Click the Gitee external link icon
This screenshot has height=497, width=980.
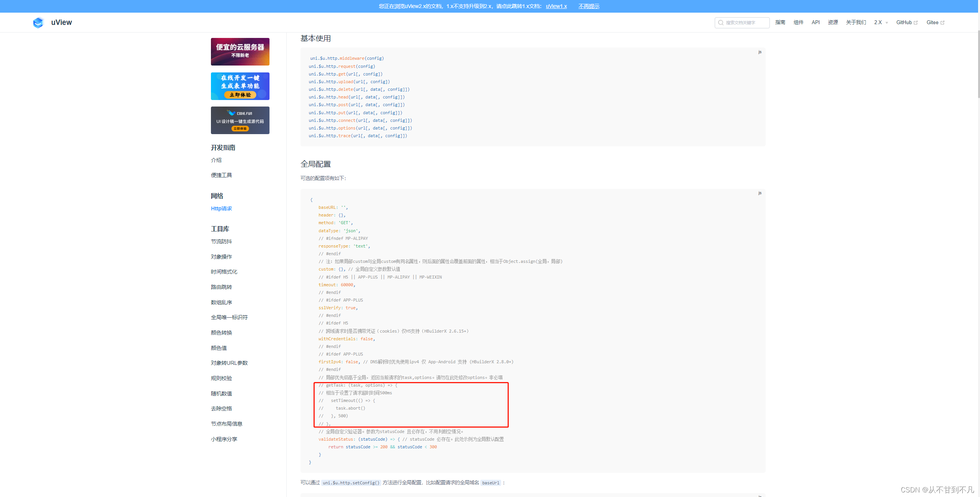tap(942, 23)
